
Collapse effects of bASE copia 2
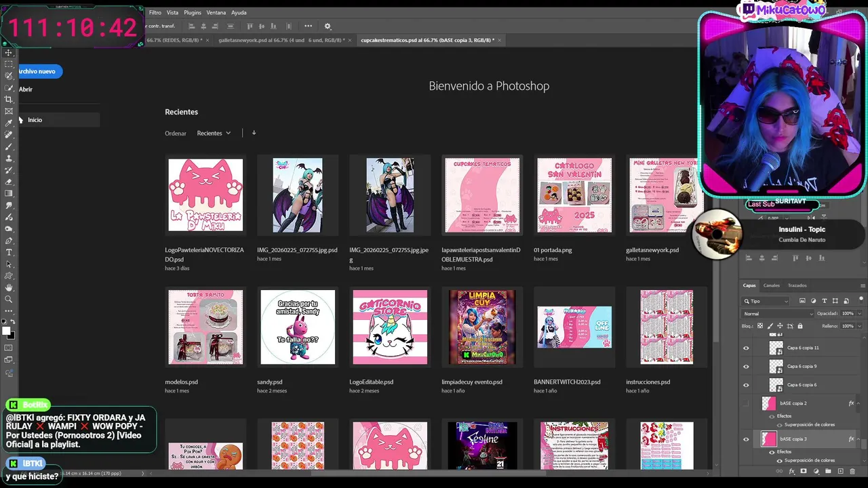(x=858, y=403)
